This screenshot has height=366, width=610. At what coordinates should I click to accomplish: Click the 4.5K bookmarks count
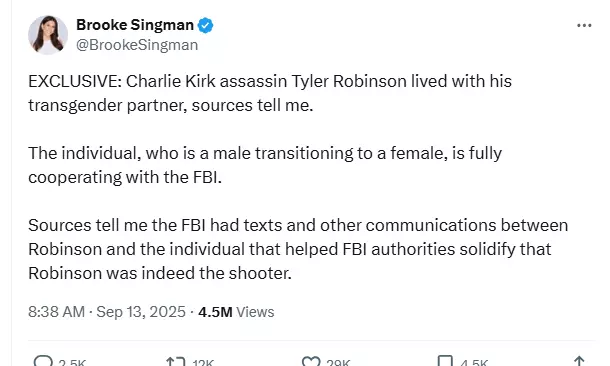point(474,363)
